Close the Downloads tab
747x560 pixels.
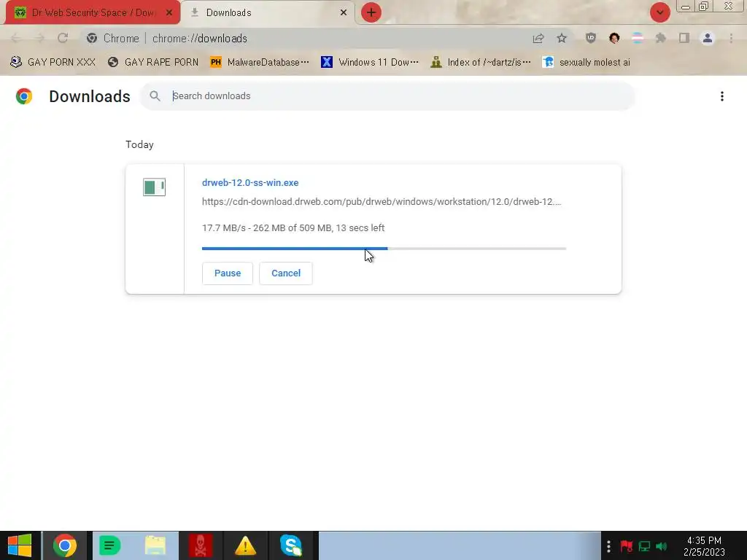coord(344,12)
